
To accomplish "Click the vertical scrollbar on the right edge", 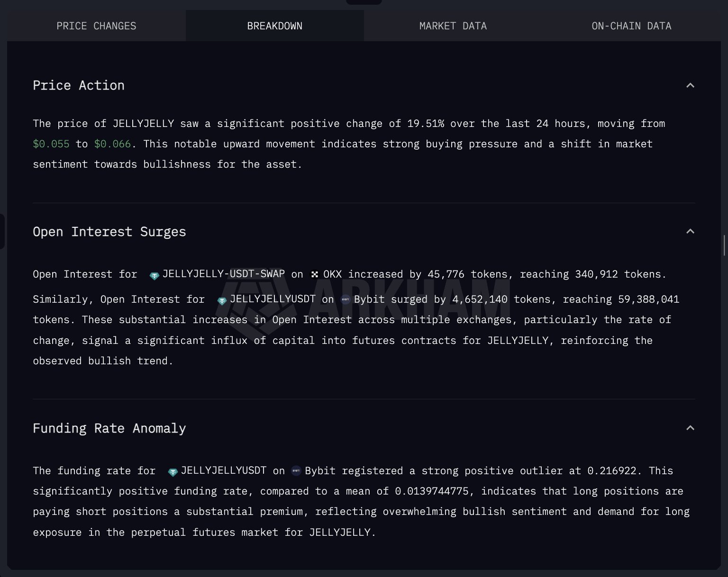I will click(x=724, y=245).
